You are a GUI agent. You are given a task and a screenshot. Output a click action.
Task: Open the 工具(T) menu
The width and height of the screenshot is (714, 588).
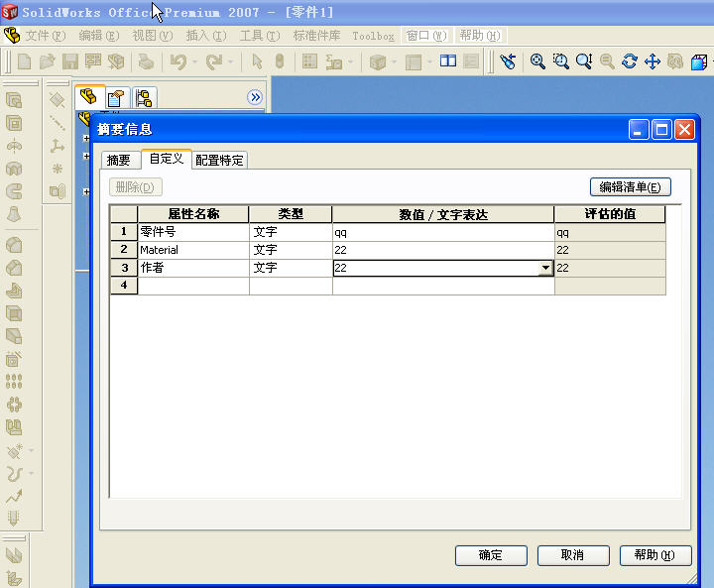pyautogui.click(x=260, y=36)
